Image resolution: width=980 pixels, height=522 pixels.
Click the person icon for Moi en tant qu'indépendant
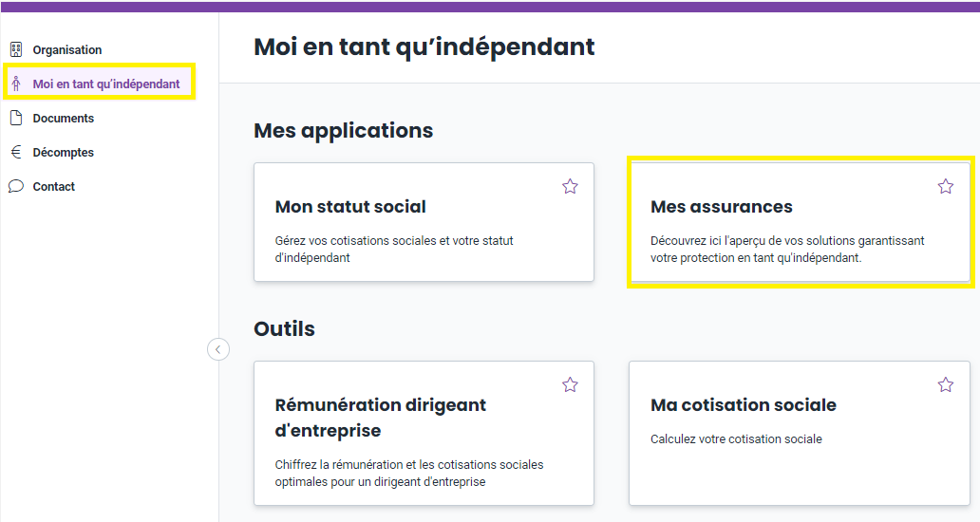tap(16, 84)
